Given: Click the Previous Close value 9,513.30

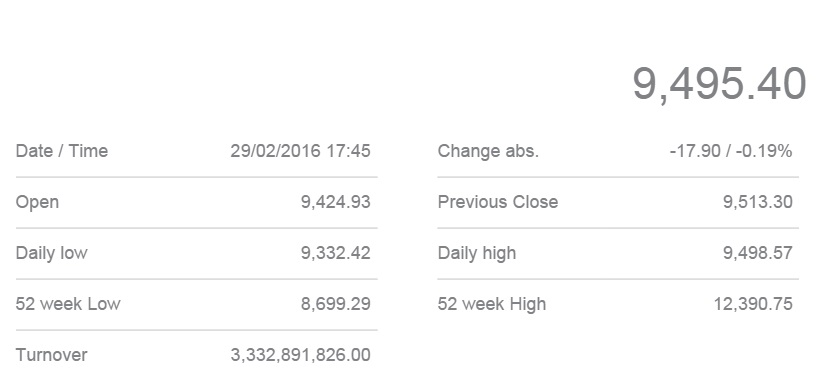Looking at the screenshot, I should click(757, 202).
